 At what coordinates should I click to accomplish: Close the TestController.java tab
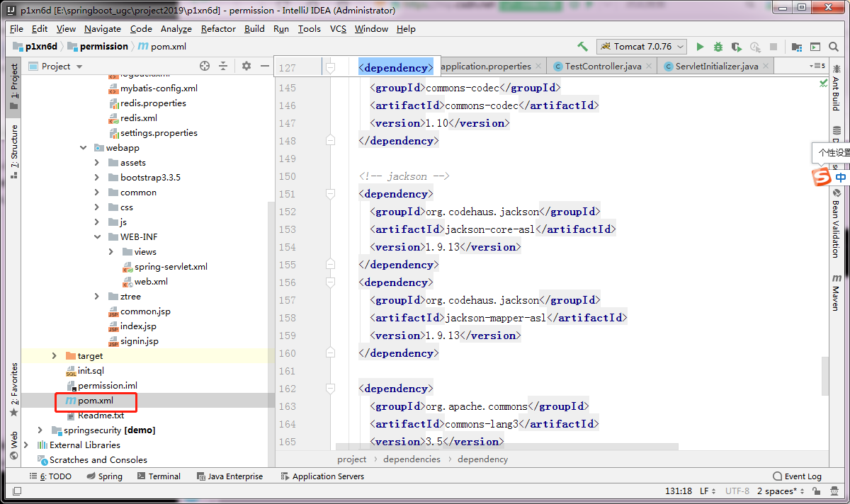click(x=650, y=67)
